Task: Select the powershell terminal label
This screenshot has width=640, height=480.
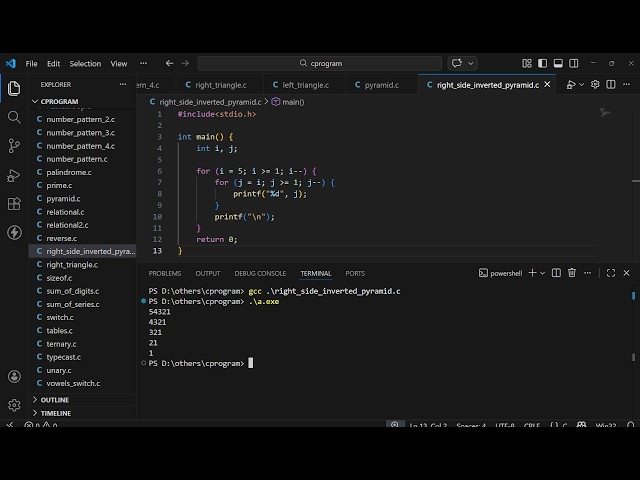Action: coord(500,273)
